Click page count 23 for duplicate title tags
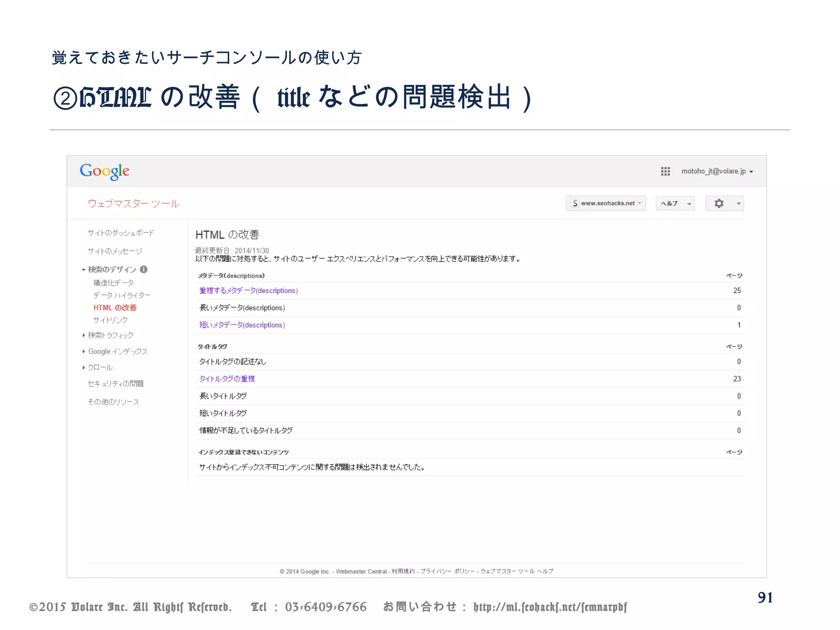This screenshot has height=630, width=840. [737, 379]
